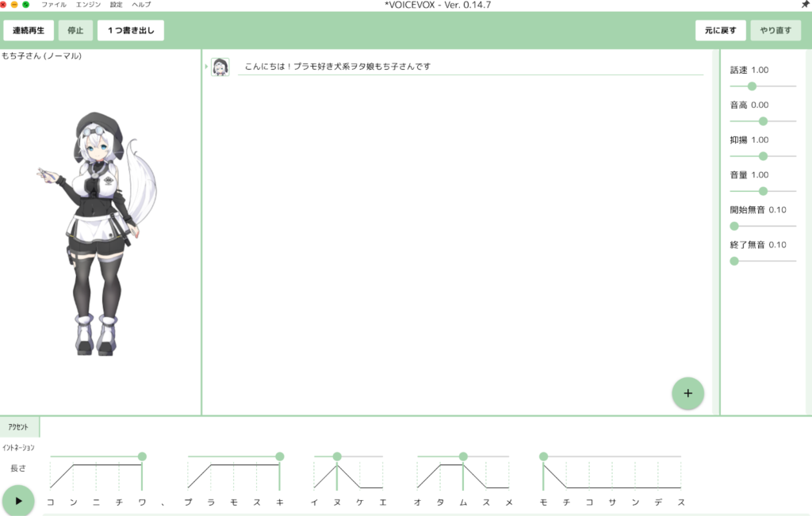
Task: Click the 元に戻す undo button
Action: [x=720, y=31]
